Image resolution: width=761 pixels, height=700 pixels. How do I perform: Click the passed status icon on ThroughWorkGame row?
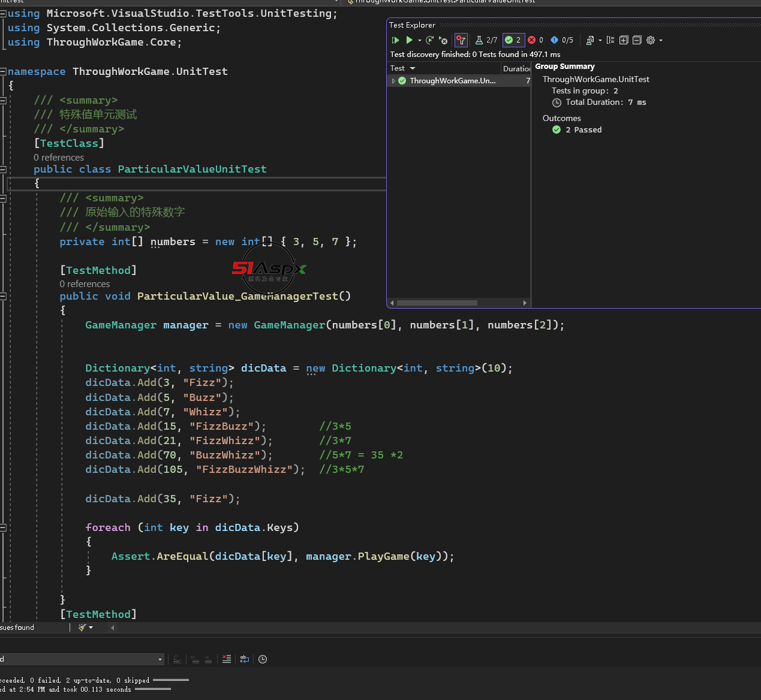(402, 81)
